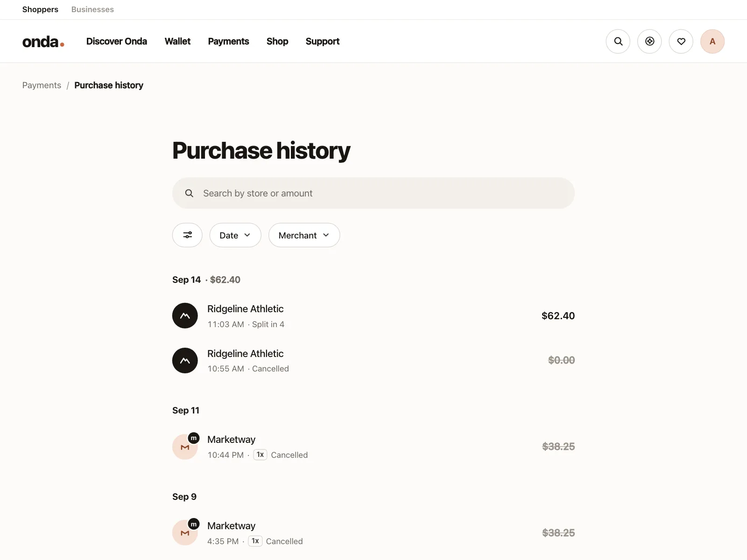This screenshot has width=747, height=560.
Task: Click the 1x badge on 10:44 PM purchase
Action: coord(260,455)
